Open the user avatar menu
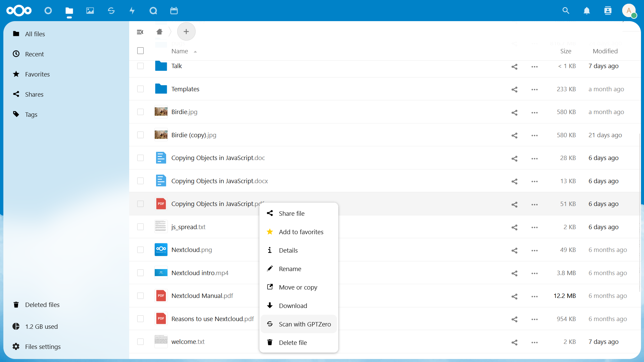644x362 pixels. click(629, 11)
